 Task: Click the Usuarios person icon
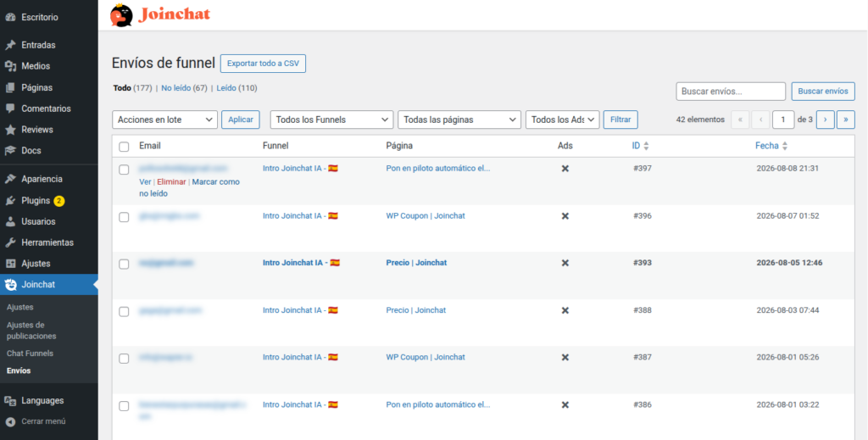point(10,221)
